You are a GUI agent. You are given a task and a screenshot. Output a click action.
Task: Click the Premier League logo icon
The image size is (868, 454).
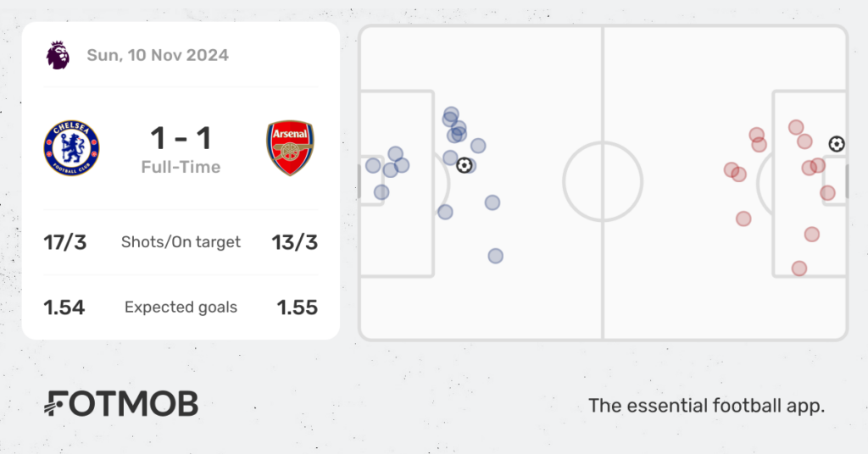point(58,55)
